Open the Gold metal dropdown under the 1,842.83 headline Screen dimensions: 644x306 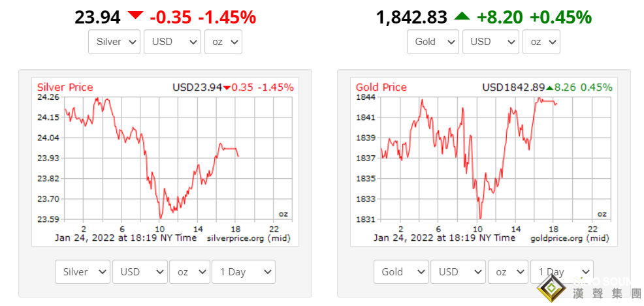point(434,42)
